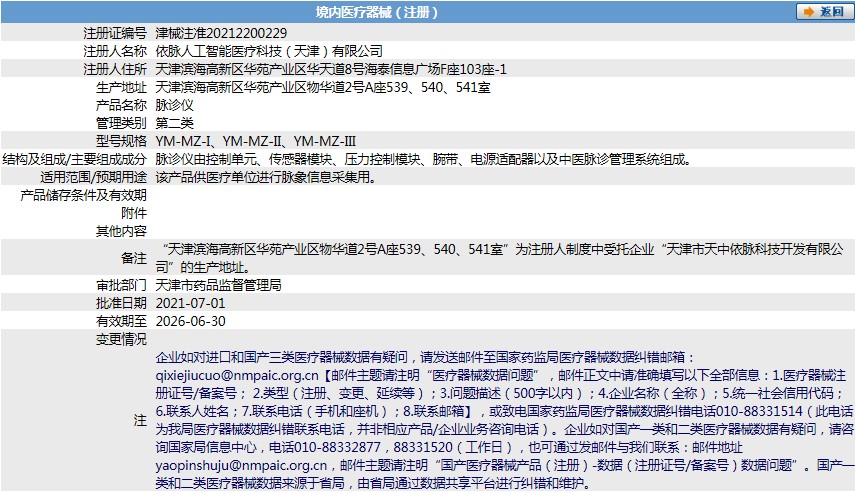
Task: Click the 变更情况 label
Action: pos(121,339)
